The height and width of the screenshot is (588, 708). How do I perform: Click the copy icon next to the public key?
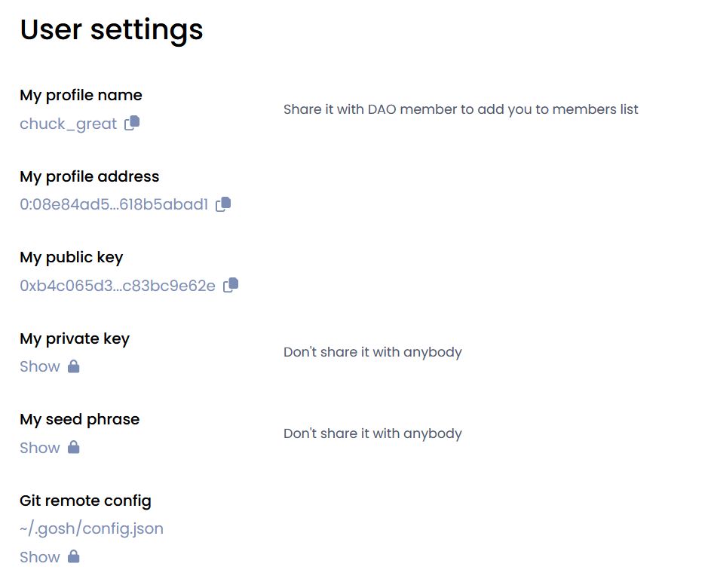tap(231, 285)
